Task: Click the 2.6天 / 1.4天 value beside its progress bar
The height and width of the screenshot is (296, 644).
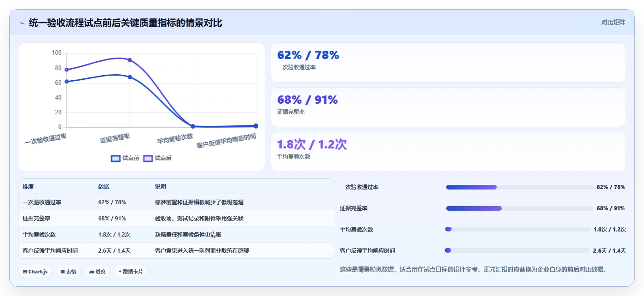Action: tap(609, 250)
